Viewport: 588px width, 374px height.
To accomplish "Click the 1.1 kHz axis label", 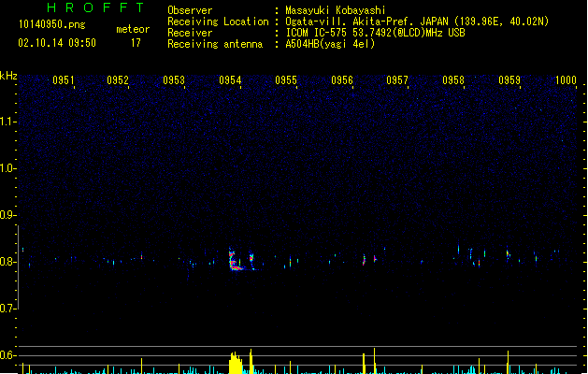I will (x=7, y=122).
